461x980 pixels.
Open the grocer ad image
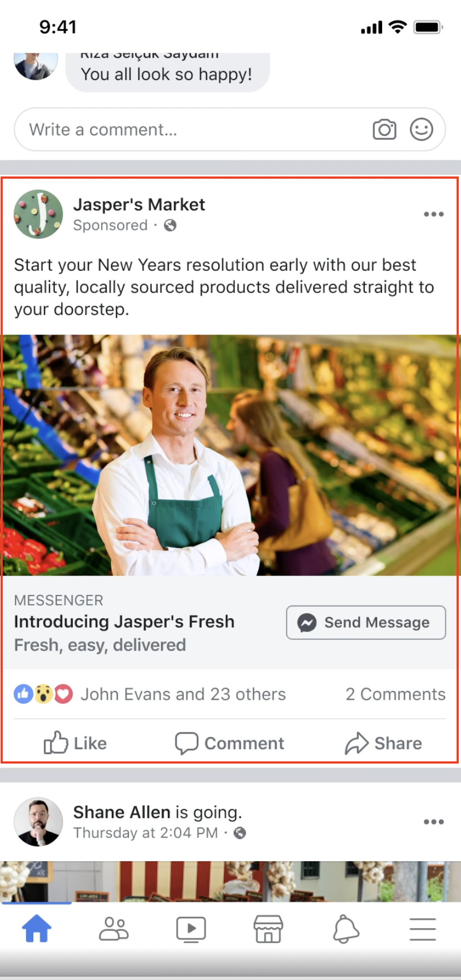230,455
